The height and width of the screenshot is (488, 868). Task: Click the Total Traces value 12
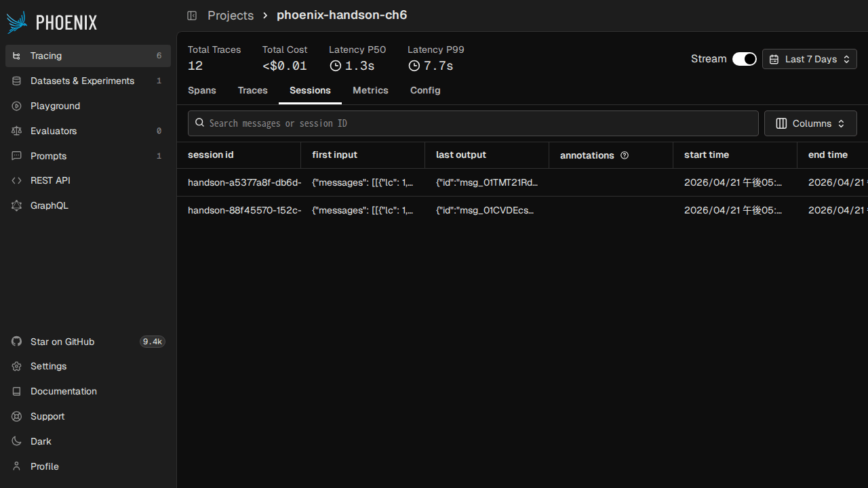(x=195, y=66)
